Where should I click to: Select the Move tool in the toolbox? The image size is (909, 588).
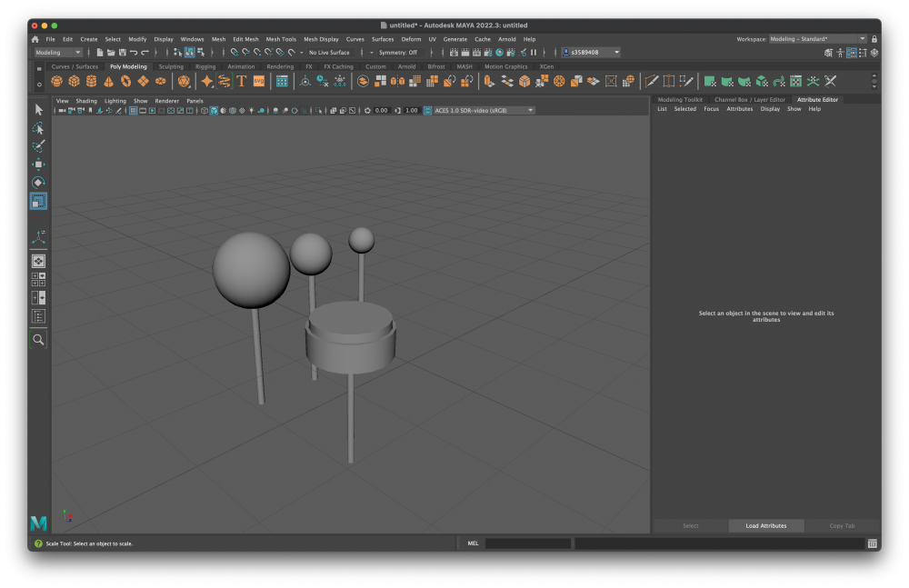(38, 164)
